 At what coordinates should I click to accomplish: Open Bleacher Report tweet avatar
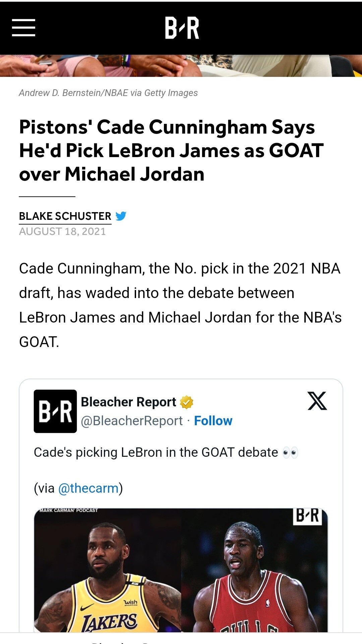coord(55,411)
